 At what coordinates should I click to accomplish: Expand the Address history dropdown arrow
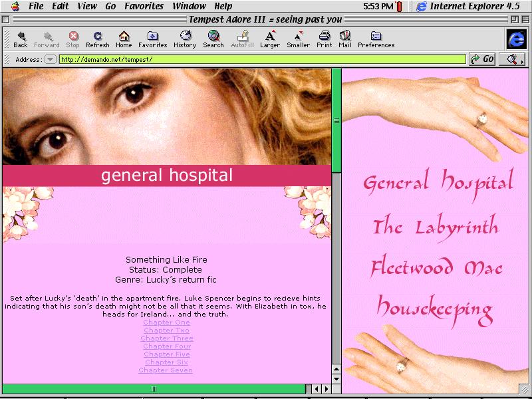(x=51, y=59)
